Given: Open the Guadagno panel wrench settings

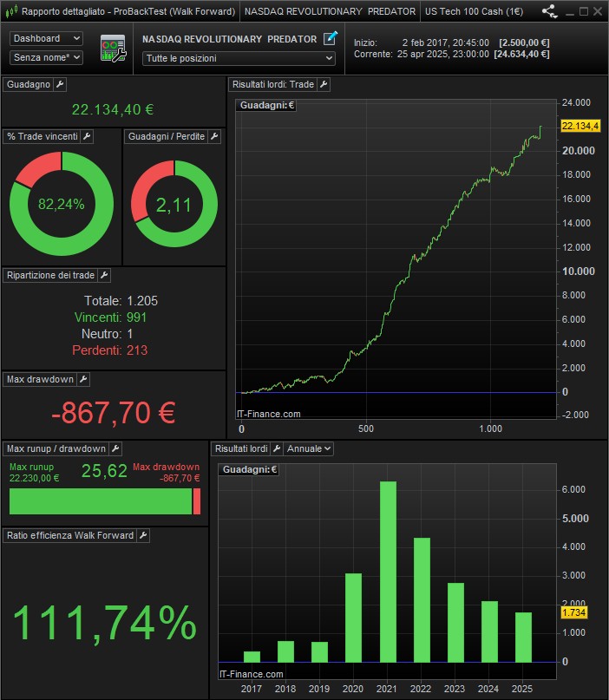Looking at the screenshot, I should tap(60, 84).
